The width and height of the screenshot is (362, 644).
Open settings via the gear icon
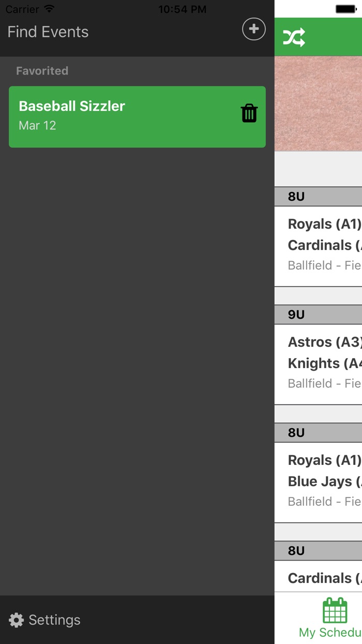point(17,620)
